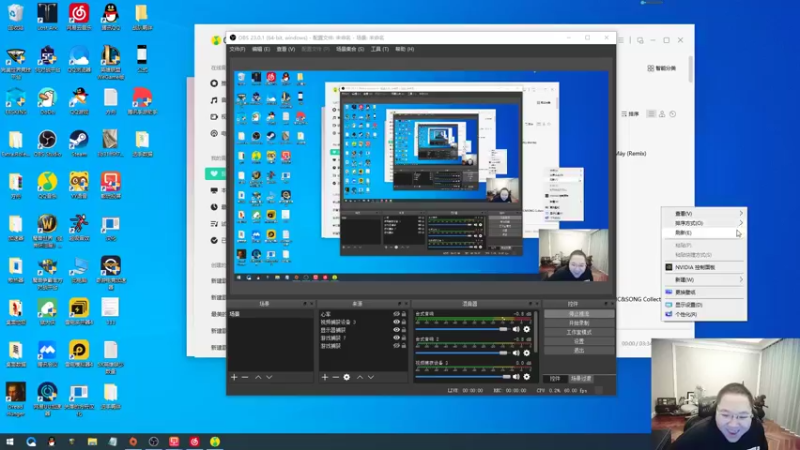Open green QQ Music desktop shortcut
This screenshot has width=800, height=450.
point(47,186)
